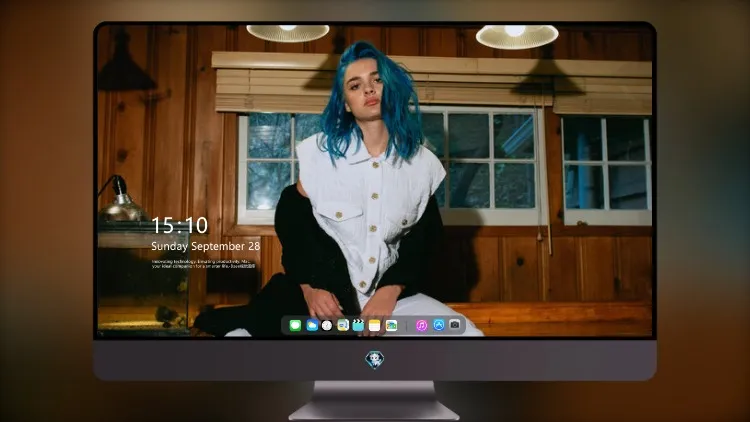The height and width of the screenshot is (422, 750).
Task: Click the 'Sunday September 28' date text
Action: tap(206, 246)
